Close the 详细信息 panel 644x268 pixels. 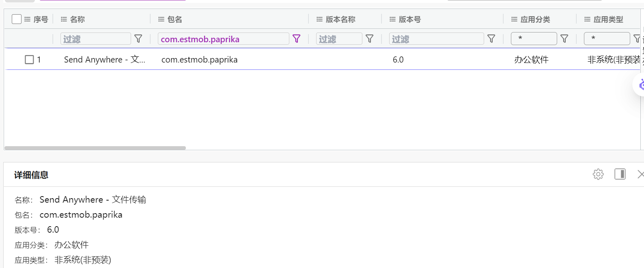(x=641, y=174)
